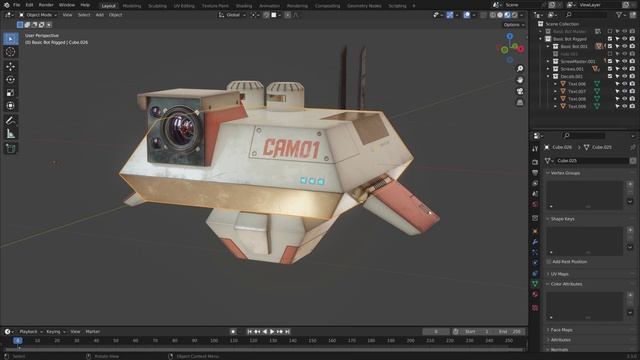Toggle auto keying record button
The image size is (640, 360).
(x=233, y=332)
